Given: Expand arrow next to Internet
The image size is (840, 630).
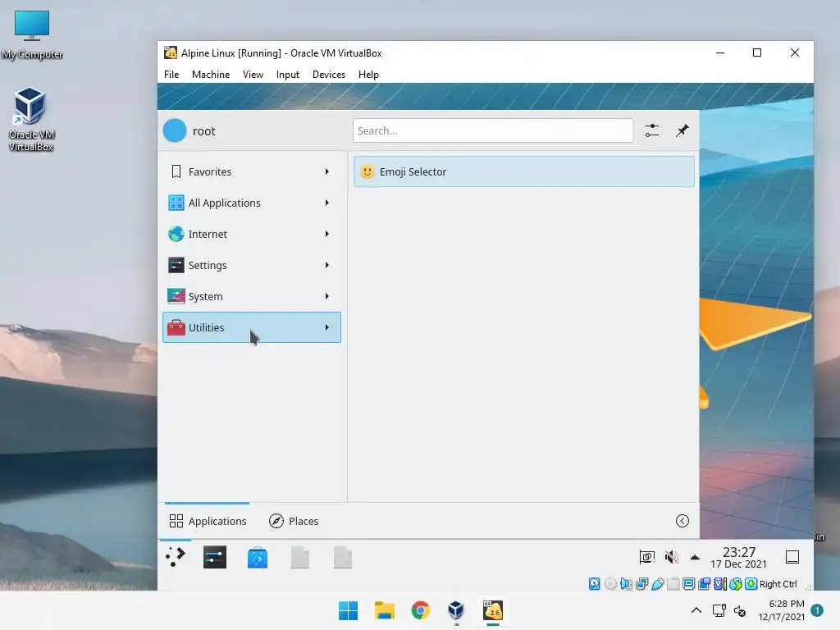Looking at the screenshot, I should [x=326, y=234].
